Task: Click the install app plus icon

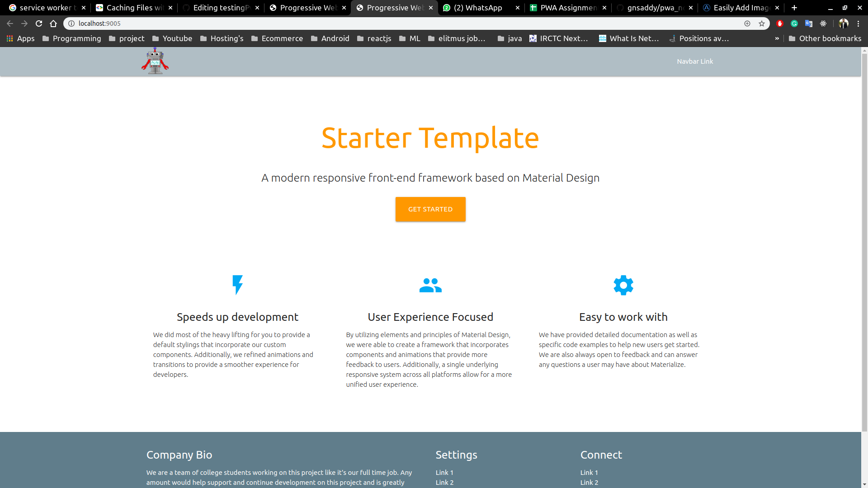Action: 747,23
